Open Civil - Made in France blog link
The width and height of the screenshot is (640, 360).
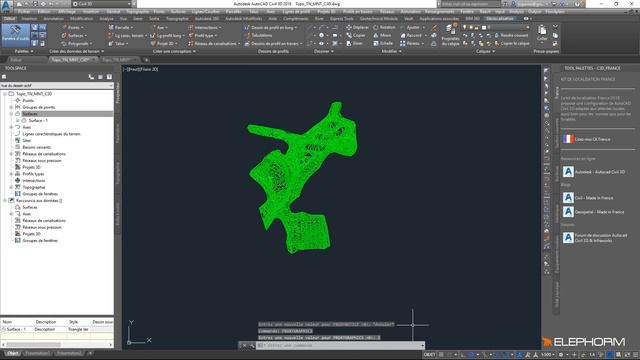tap(588, 198)
